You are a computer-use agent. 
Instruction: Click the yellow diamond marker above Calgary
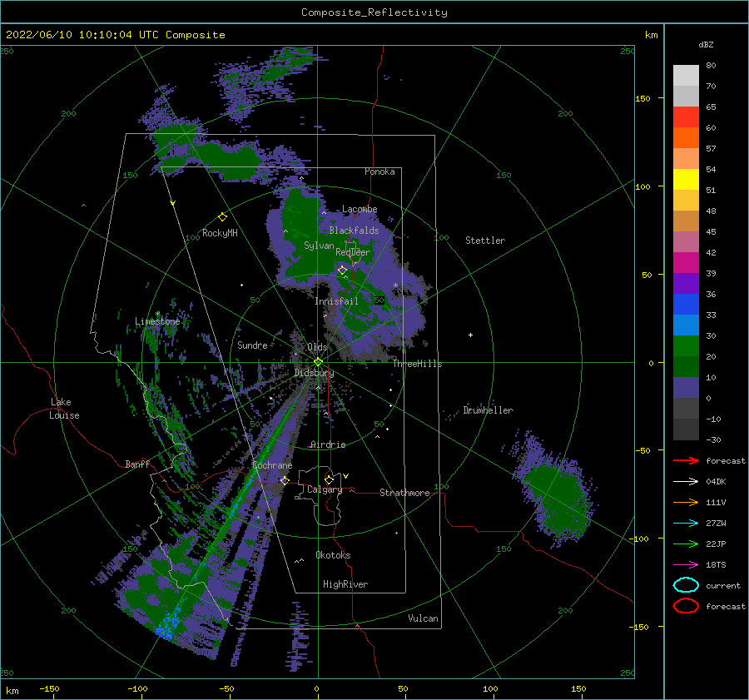tap(329, 479)
